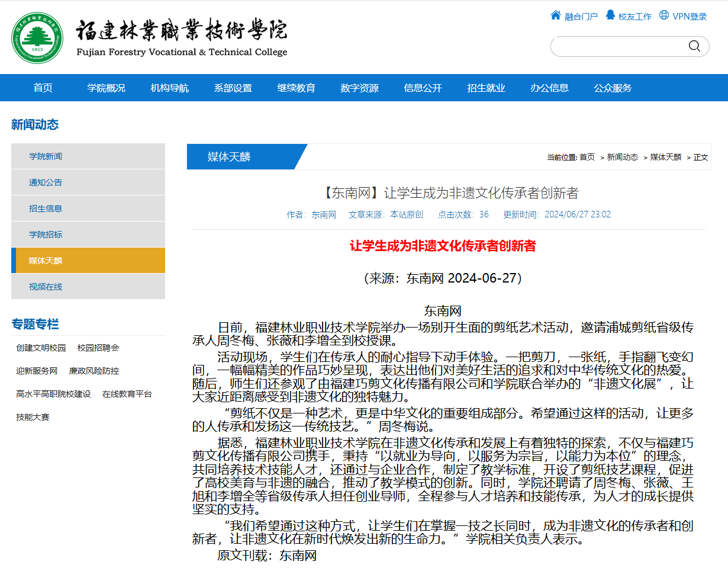
Task: Click the college logo emblem
Action: pos(37,37)
